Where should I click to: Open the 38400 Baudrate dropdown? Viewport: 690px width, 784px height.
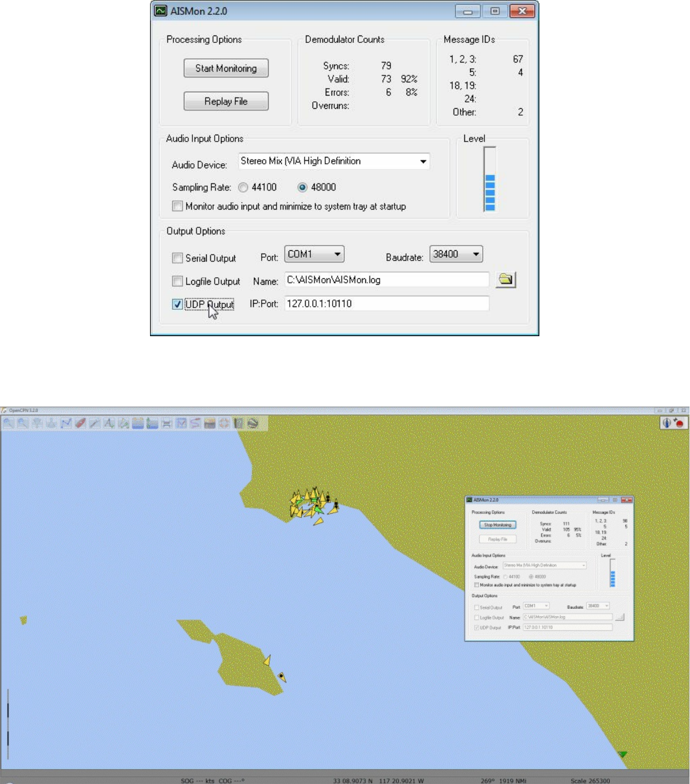coord(456,254)
